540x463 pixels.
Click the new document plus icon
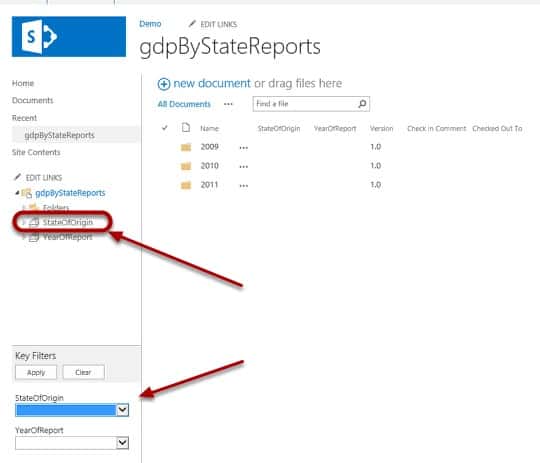pos(164,84)
